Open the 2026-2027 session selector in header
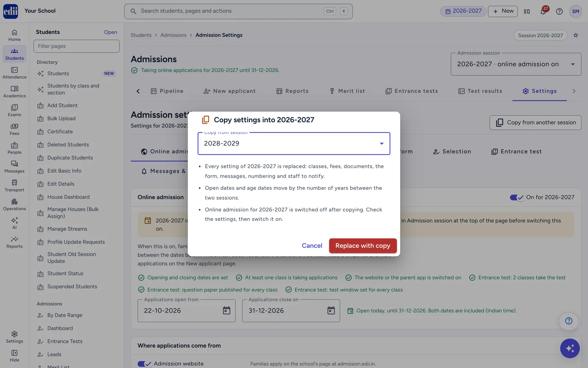The width and height of the screenshot is (588, 368). [x=463, y=11]
